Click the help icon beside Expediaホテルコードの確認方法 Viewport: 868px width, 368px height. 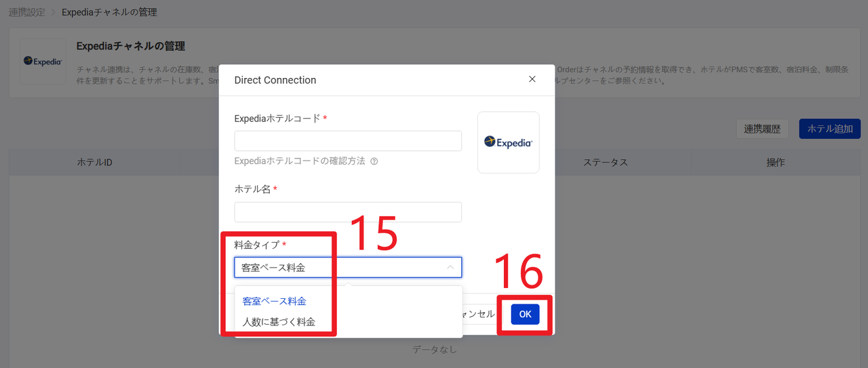[374, 161]
